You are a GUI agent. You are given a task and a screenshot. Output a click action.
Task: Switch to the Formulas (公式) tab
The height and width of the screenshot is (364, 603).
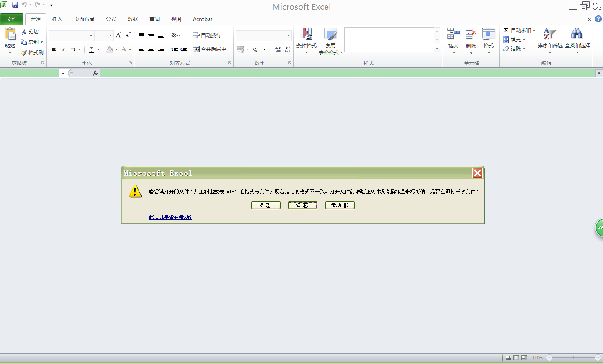[111, 19]
